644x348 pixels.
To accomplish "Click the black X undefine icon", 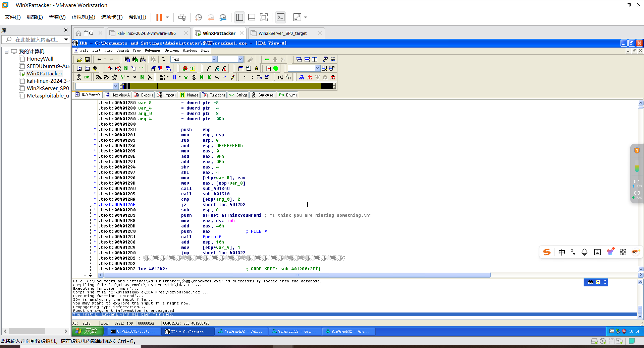I will pyautogui.click(x=150, y=77).
